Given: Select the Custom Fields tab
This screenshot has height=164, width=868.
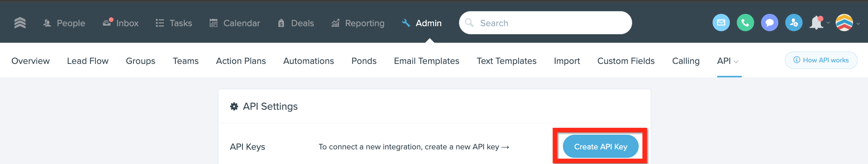Looking at the screenshot, I should point(626,61).
